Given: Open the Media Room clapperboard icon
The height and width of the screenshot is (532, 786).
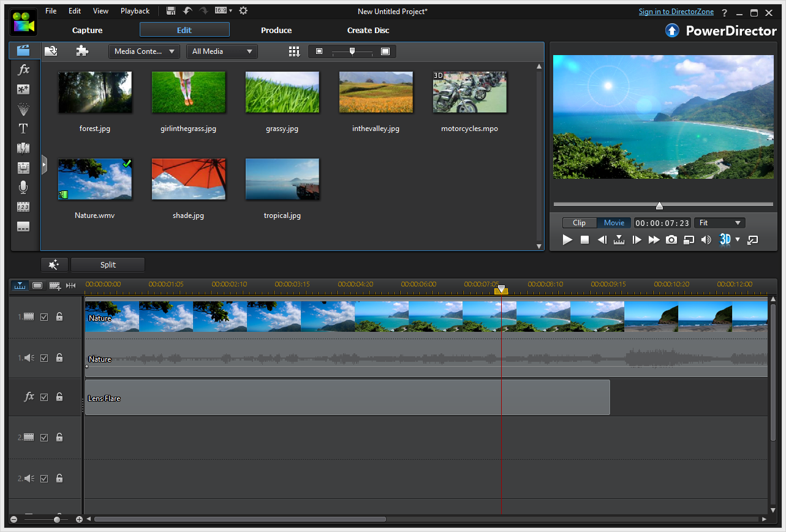Looking at the screenshot, I should click(x=23, y=50).
